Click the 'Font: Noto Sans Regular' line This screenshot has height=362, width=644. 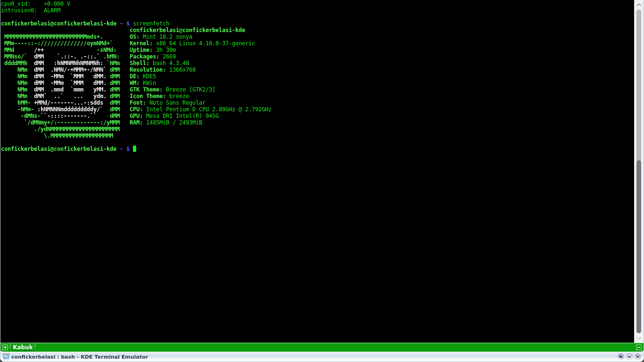[167, 103]
